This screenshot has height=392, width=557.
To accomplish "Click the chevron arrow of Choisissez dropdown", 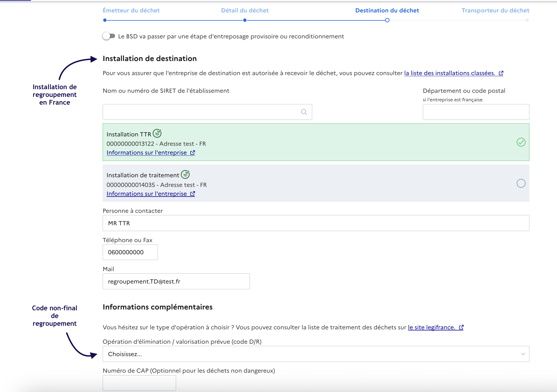I will [523, 354].
